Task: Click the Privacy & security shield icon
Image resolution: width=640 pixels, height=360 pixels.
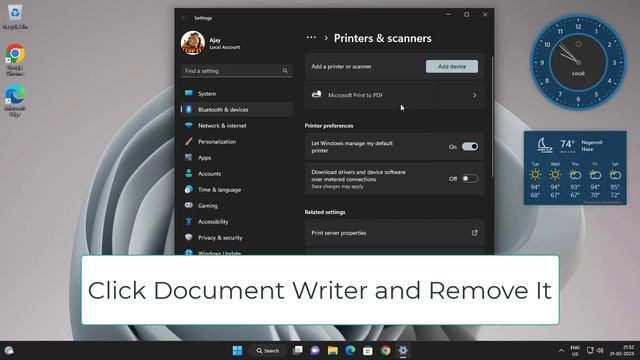Action: coord(189,237)
